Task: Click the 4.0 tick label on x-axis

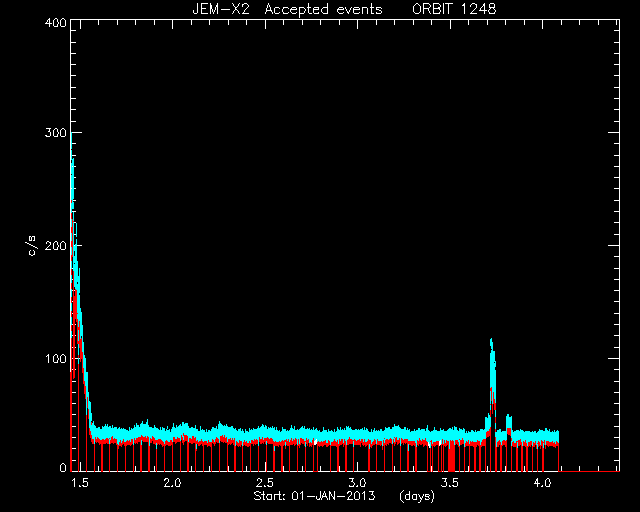Action: 542,483
